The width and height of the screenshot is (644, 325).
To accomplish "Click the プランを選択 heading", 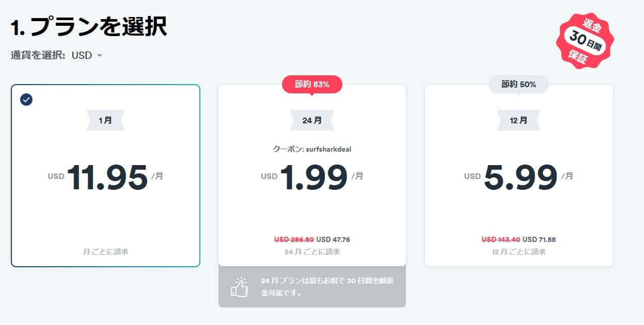I will click(x=99, y=27).
